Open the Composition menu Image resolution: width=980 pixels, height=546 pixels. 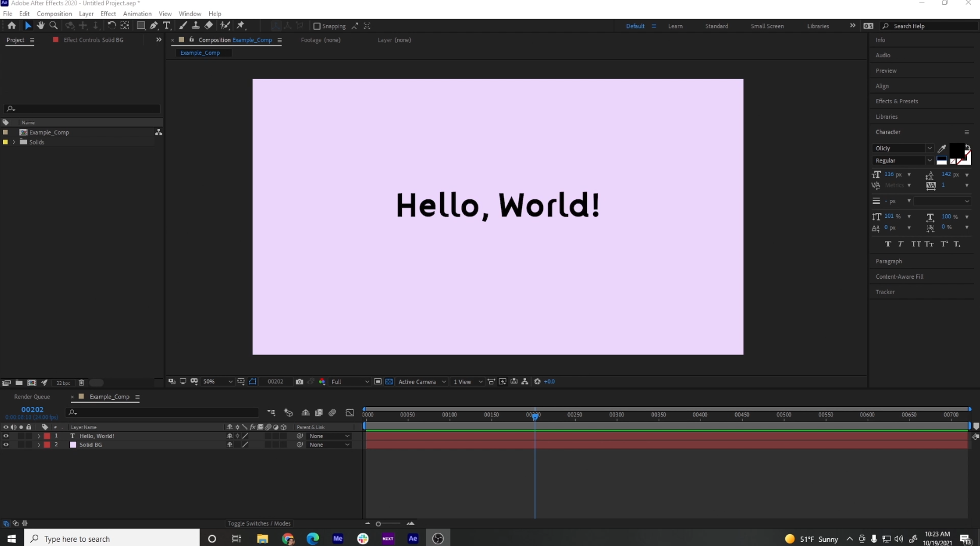click(x=54, y=13)
